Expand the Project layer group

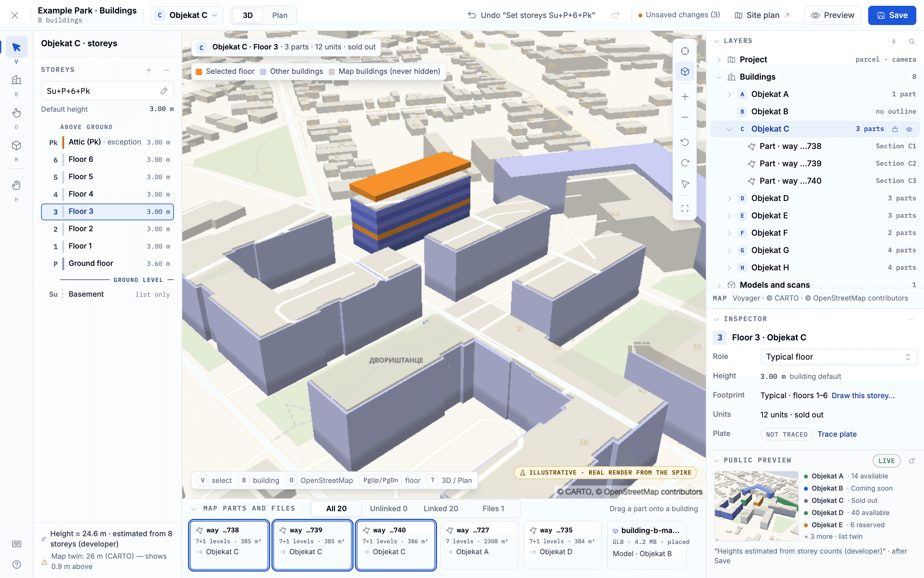point(719,60)
